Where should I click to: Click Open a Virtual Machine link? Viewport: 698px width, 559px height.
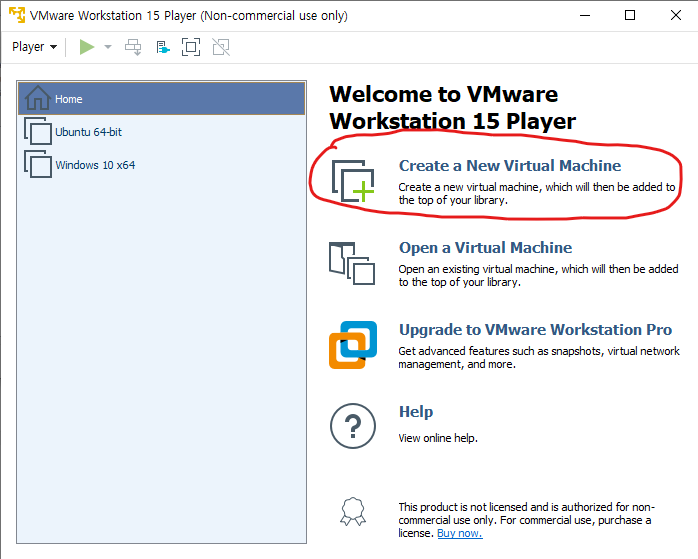pos(485,247)
